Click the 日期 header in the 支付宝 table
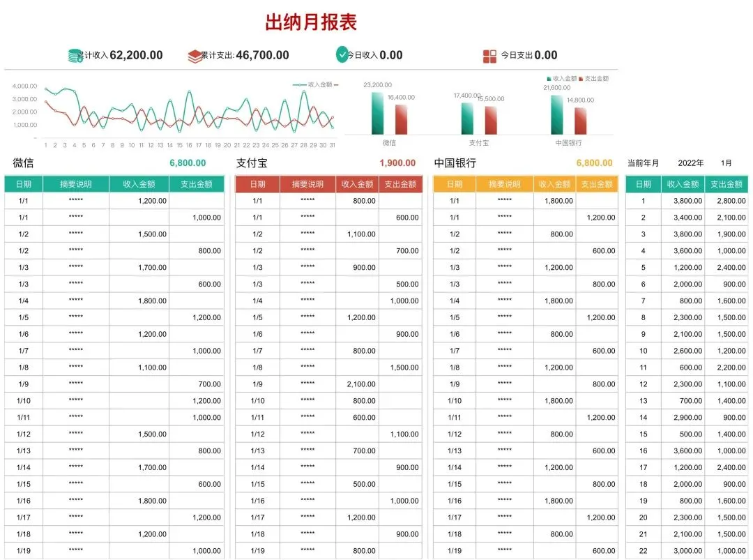This screenshot has height=560, width=753. point(257,184)
